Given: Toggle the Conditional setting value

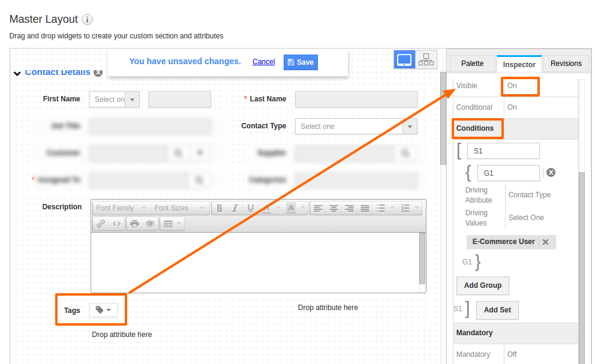Looking at the screenshot, I should pyautogui.click(x=512, y=107).
